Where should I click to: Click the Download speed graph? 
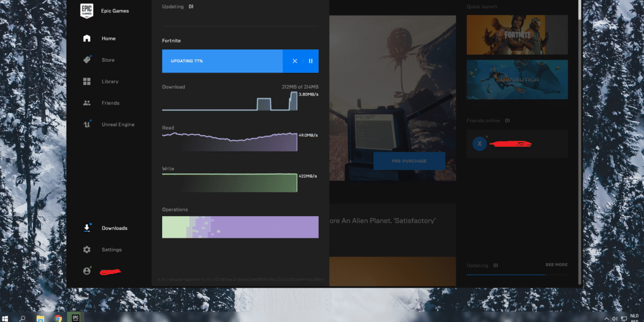230,101
